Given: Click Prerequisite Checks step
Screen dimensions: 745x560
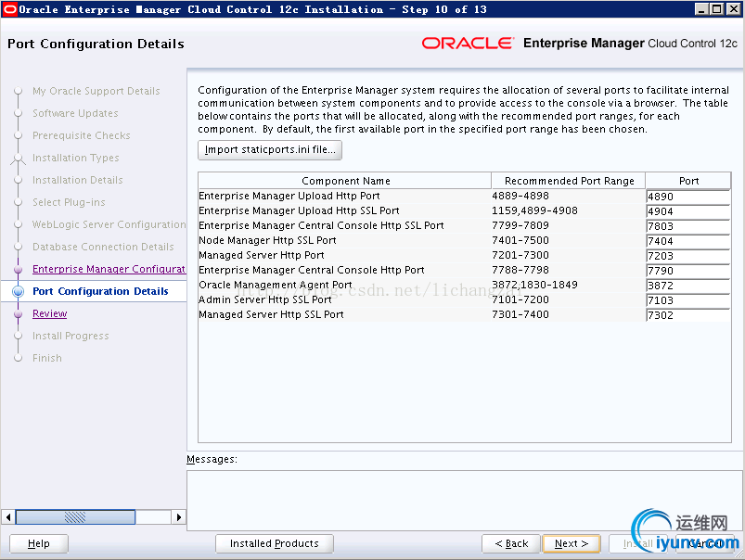Looking at the screenshot, I should click(x=82, y=135).
